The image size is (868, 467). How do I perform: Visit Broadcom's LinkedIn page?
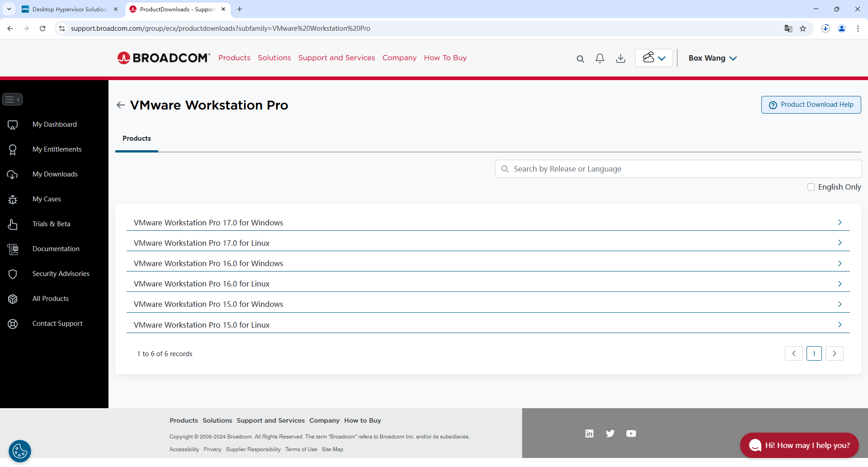590,434
